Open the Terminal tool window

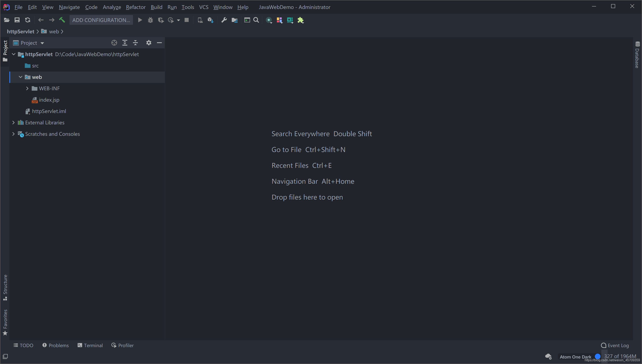pos(90,345)
